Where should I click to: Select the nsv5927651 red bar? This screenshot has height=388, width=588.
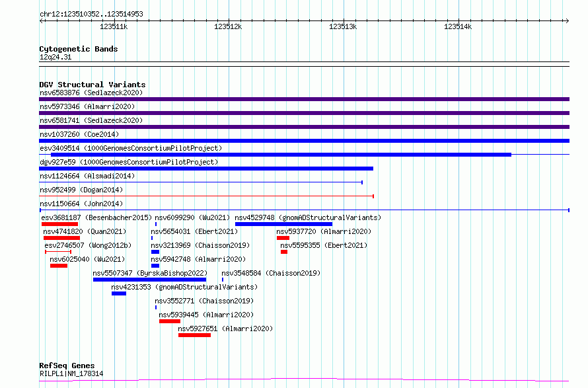point(195,335)
